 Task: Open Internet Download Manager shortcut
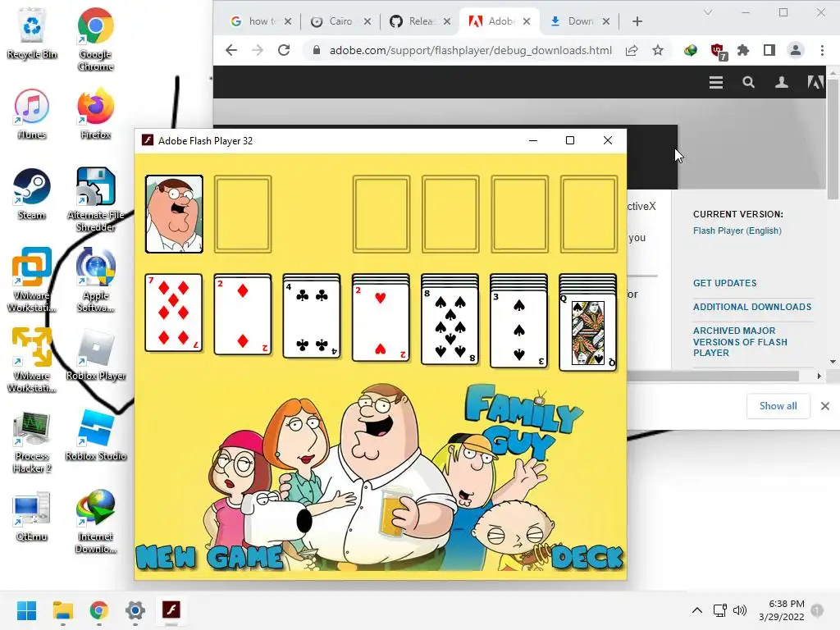point(95,521)
